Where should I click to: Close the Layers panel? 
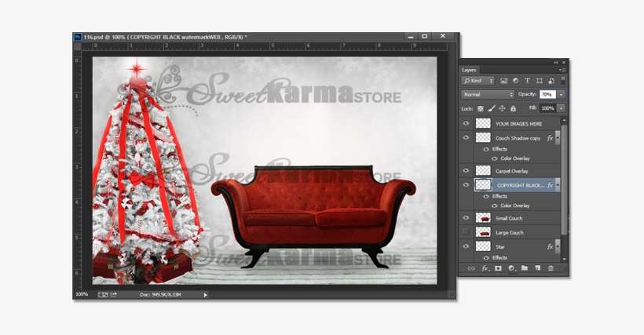(x=564, y=62)
